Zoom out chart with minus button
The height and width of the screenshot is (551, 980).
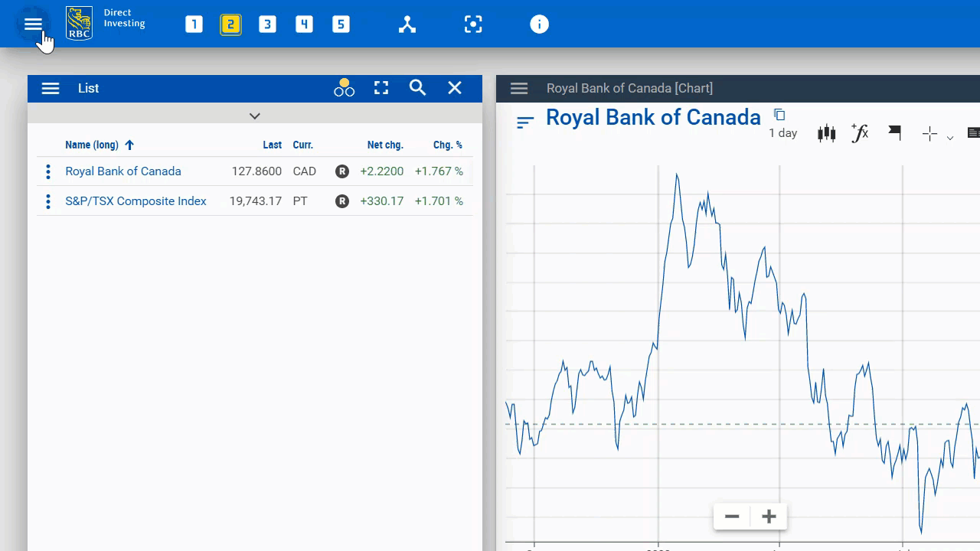coord(732,517)
